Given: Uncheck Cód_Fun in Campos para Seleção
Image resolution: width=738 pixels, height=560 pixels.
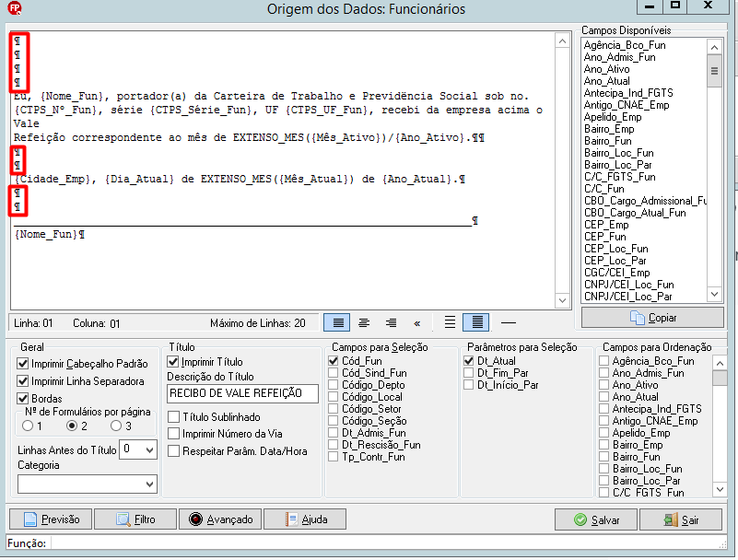Looking at the screenshot, I should click(334, 361).
